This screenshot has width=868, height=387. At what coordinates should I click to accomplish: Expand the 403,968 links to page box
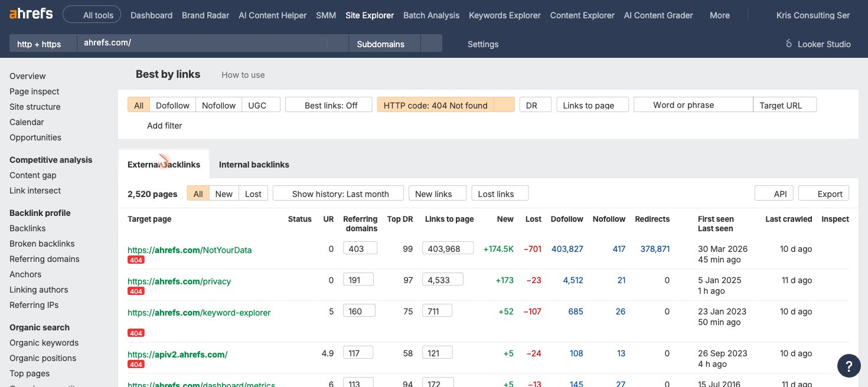[448, 248]
